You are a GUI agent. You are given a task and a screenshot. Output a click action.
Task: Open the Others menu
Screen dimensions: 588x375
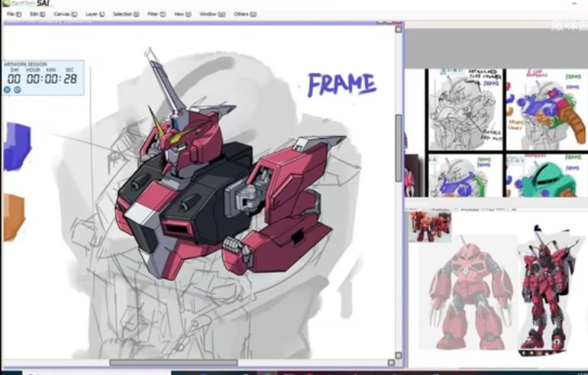pyautogui.click(x=245, y=15)
